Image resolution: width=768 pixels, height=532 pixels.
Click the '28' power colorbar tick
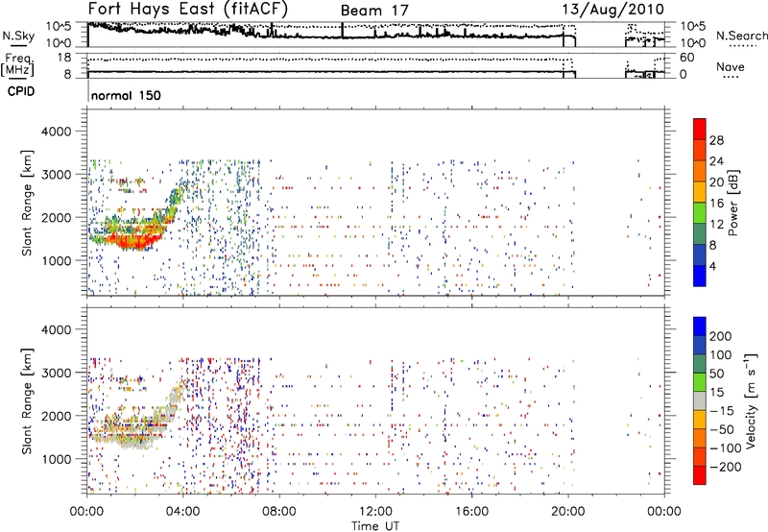pyautogui.click(x=716, y=140)
